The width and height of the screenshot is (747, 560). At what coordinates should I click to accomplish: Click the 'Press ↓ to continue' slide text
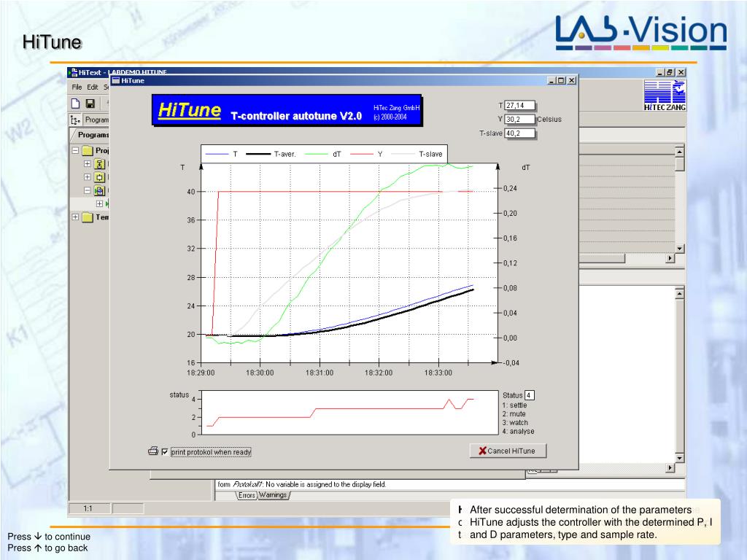[49, 536]
